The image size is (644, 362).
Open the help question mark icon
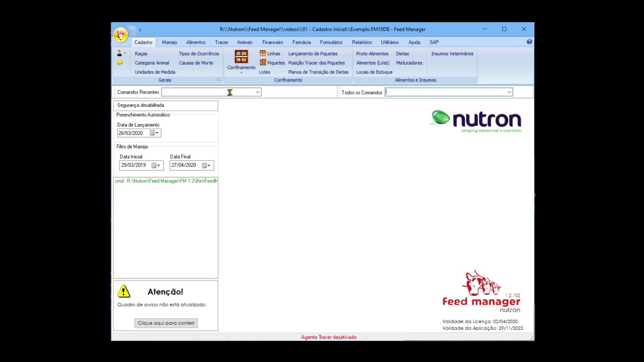pos(529,42)
